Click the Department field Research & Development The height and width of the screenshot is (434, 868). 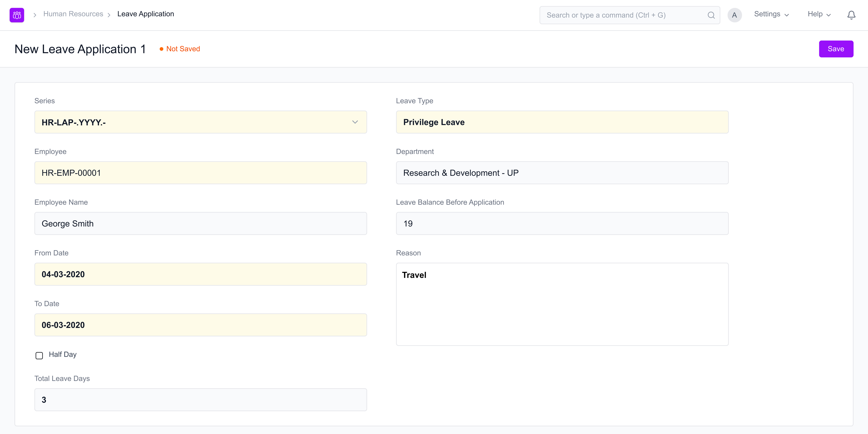[562, 173]
